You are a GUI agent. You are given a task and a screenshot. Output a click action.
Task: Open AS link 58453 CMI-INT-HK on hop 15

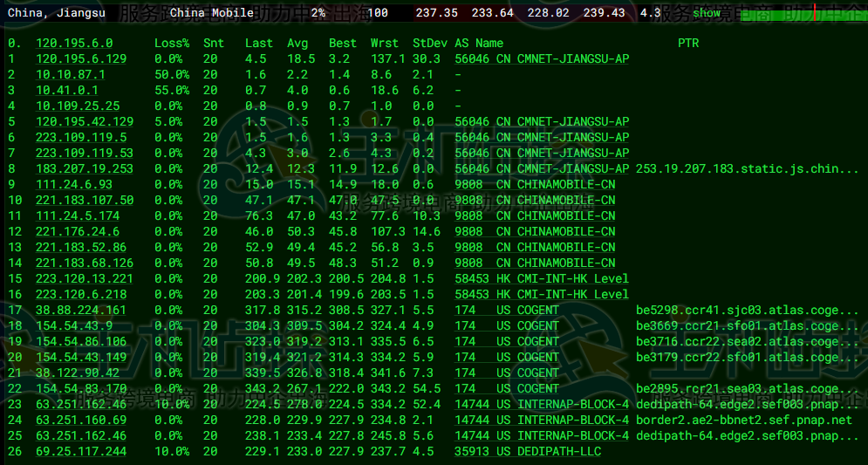[542, 278]
